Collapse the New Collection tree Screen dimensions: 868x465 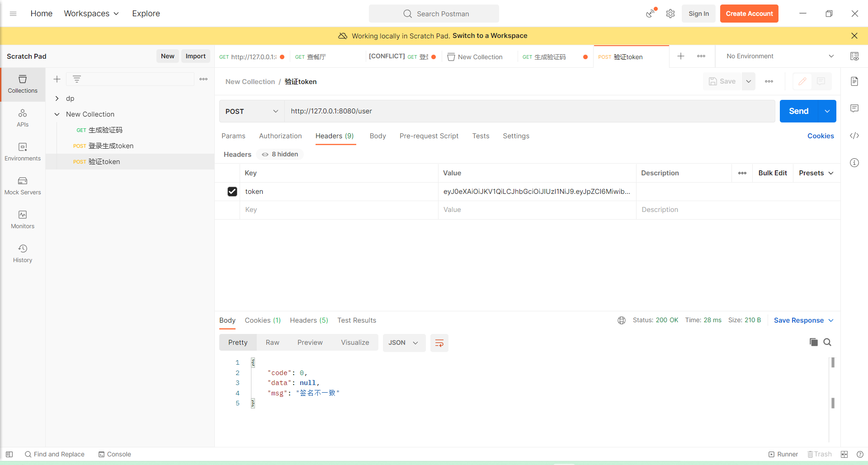57,114
